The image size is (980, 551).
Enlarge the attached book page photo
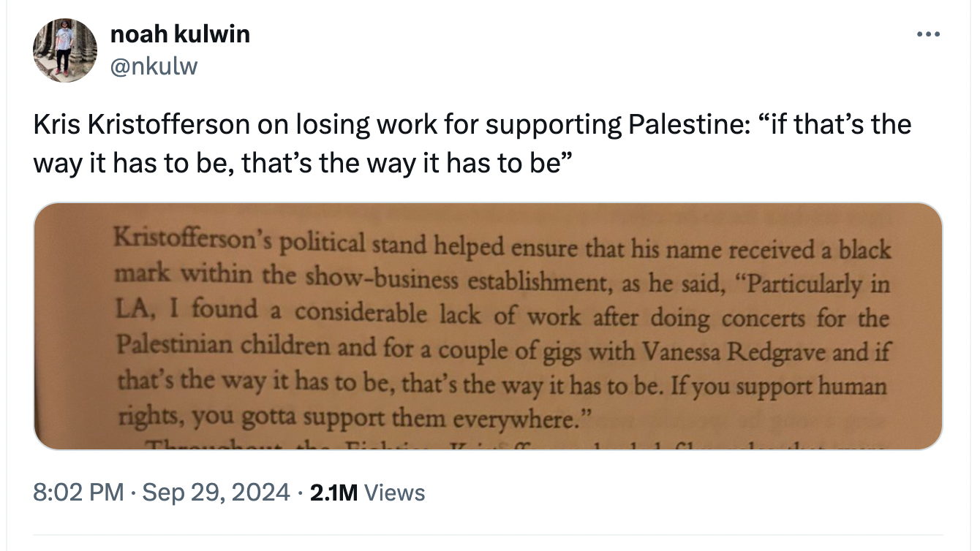click(x=488, y=326)
